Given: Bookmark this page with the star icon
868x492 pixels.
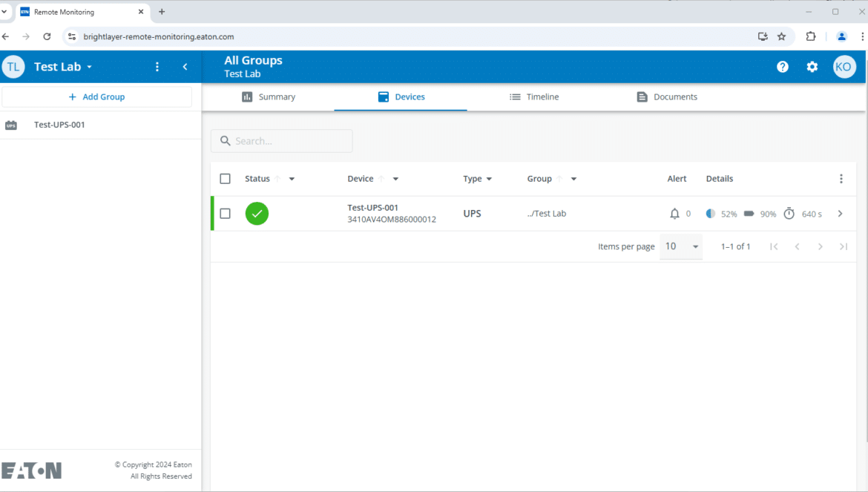Looking at the screenshot, I should pos(782,36).
